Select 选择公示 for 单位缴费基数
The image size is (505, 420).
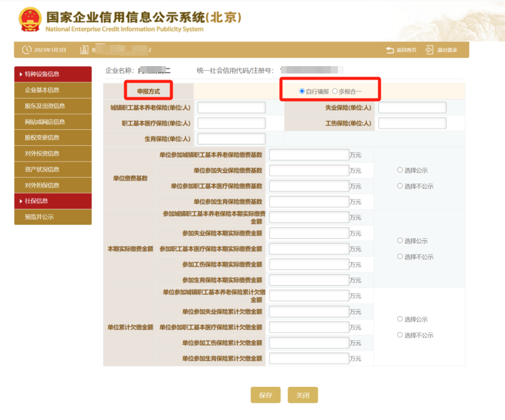tap(400, 170)
